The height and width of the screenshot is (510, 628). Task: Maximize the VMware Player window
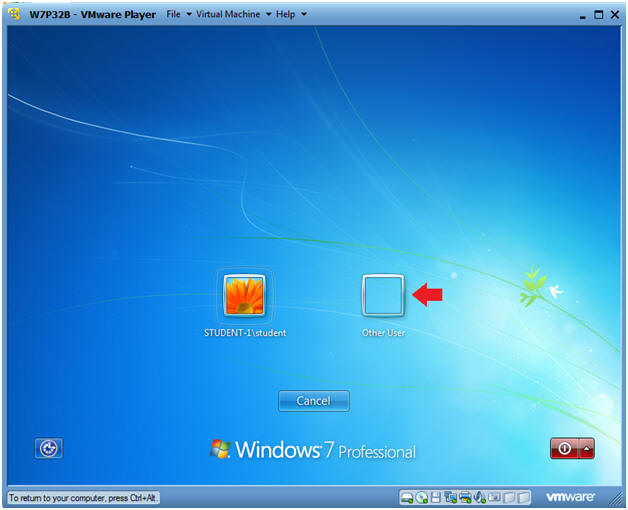(x=598, y=15)
